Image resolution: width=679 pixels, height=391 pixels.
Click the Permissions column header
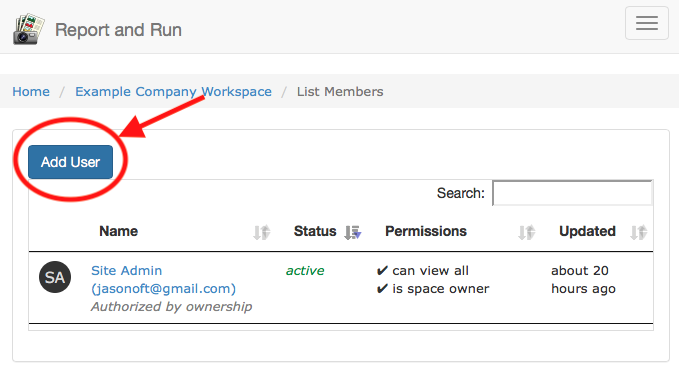(x=426, y=231)
